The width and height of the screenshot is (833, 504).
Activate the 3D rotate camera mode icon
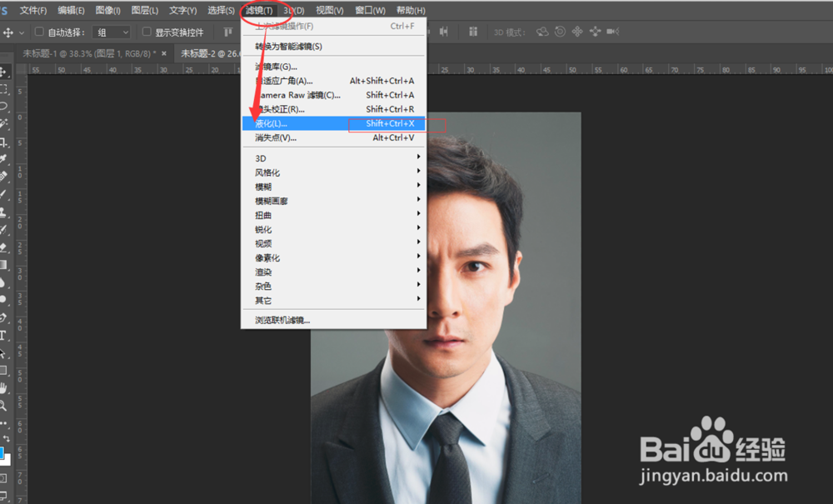click(542, 31)
